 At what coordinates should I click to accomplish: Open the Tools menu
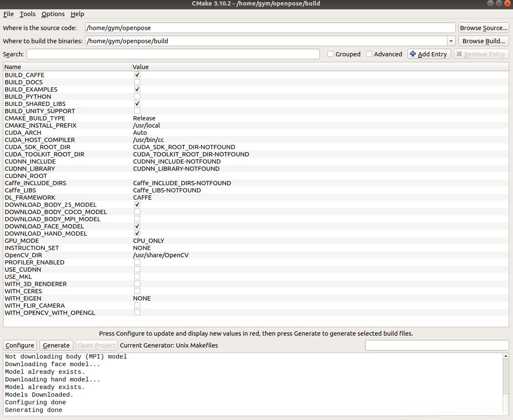(28, 14)
